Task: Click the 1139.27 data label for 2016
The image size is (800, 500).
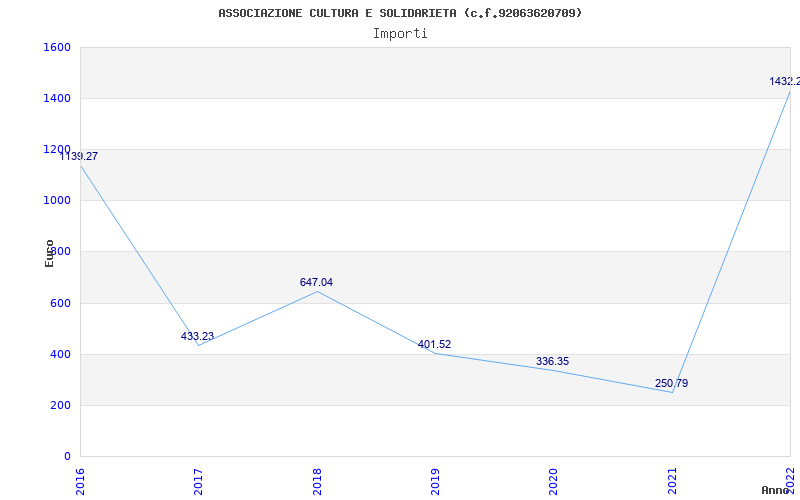Action: click(79, 157)
